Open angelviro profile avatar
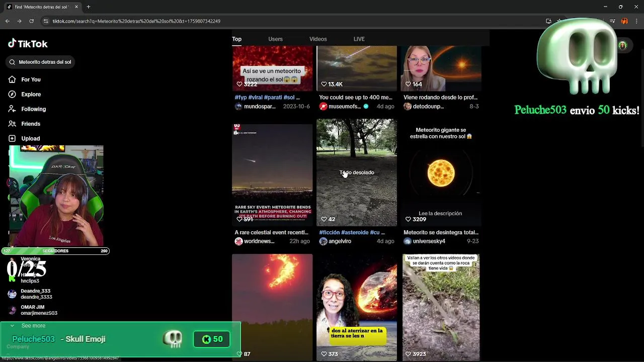Screen dimensions: 644x362 323,241
